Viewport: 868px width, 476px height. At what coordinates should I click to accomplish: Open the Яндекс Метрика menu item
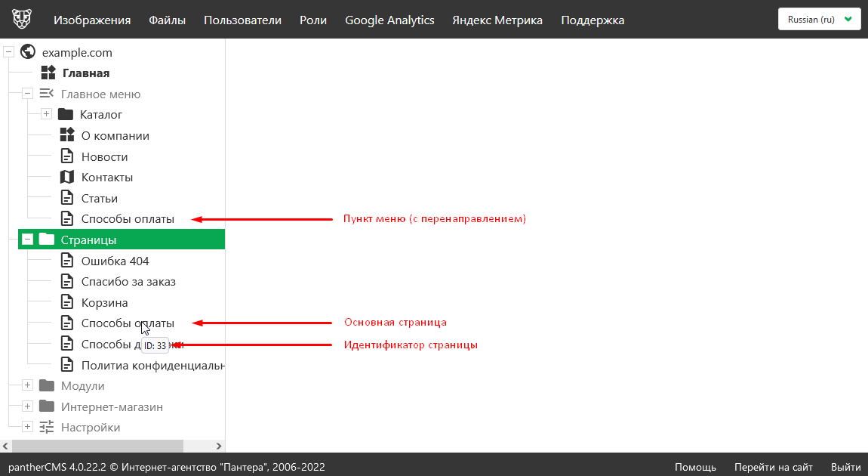point(497,20)
